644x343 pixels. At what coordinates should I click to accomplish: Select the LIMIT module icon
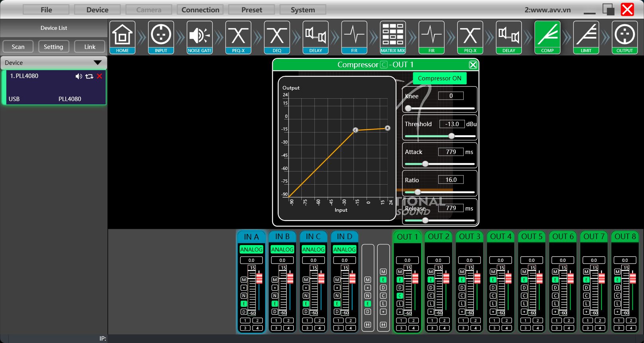pos(586,37)
